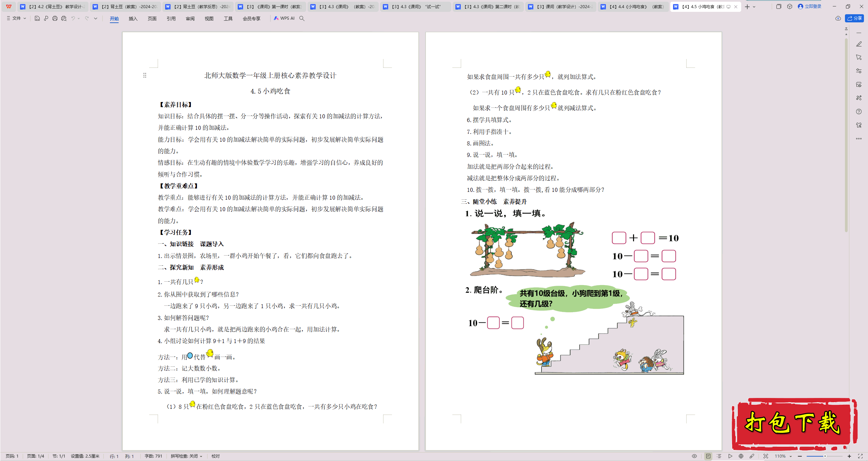Collapse the right sidebar with the dash icon

click(x=859, y=33)
